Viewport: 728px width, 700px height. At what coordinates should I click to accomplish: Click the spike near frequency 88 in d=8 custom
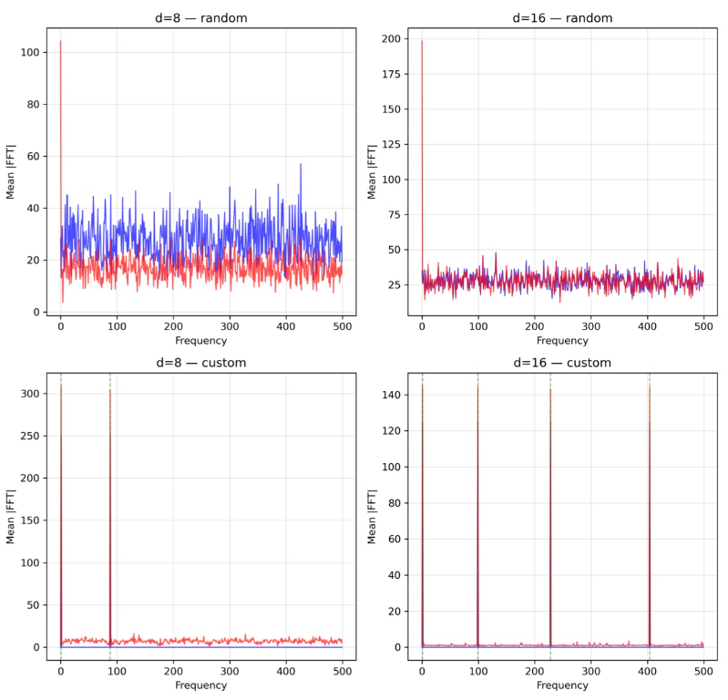pyautogui.click(x=110, y=516)
